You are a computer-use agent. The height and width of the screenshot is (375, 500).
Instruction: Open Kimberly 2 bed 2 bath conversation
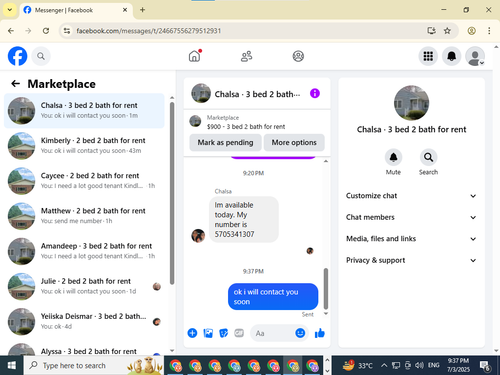click(84, 146)
